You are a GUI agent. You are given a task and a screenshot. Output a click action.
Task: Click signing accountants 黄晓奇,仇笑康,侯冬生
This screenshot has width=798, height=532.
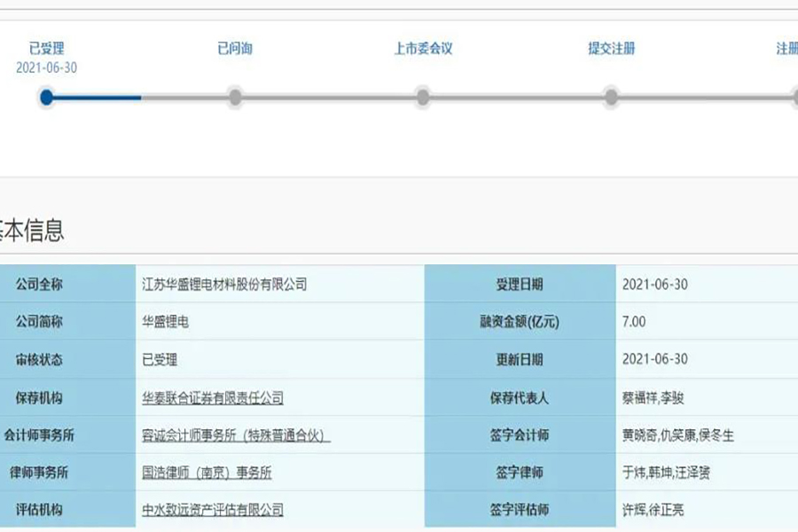[678, 435]
